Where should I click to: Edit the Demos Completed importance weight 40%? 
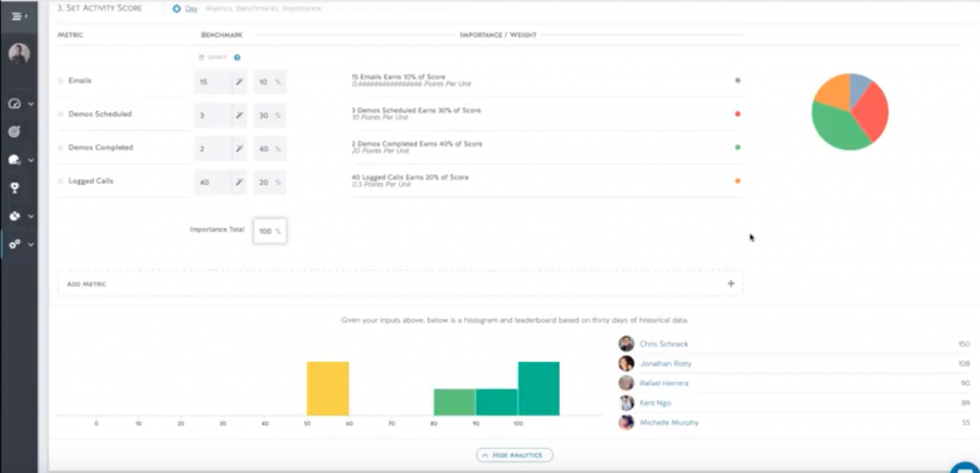[x=270, y=149]
